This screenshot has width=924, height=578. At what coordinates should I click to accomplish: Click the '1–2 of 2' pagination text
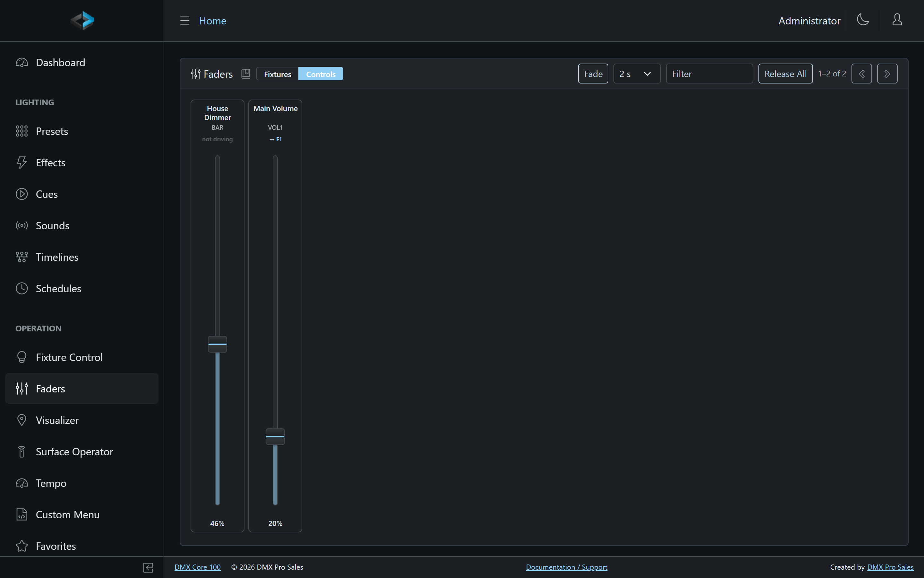(x=832, y=74)
